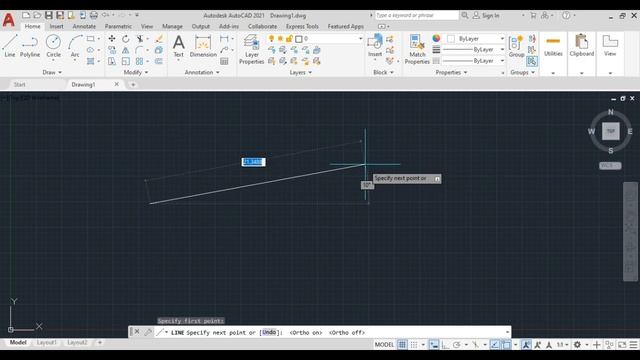Screen dimensions: 640x360
Task: Insert a Table from Annotation panel
Action: click(x=224, y=61)
